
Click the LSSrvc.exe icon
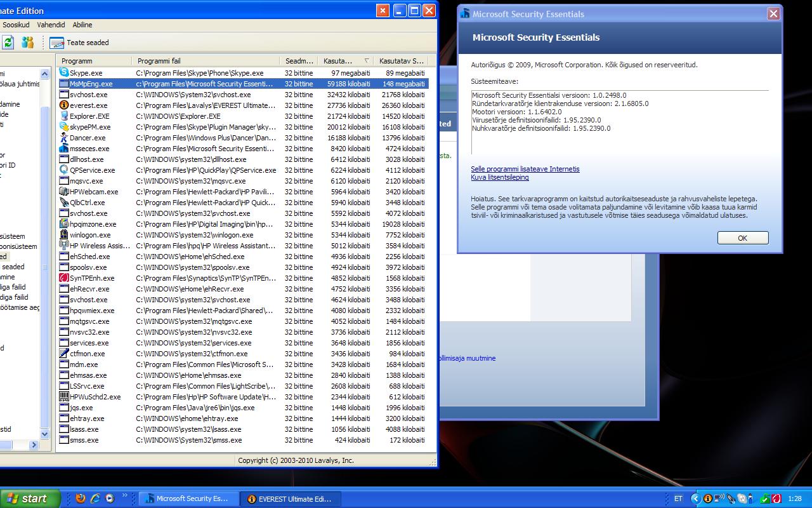(64, 386)
